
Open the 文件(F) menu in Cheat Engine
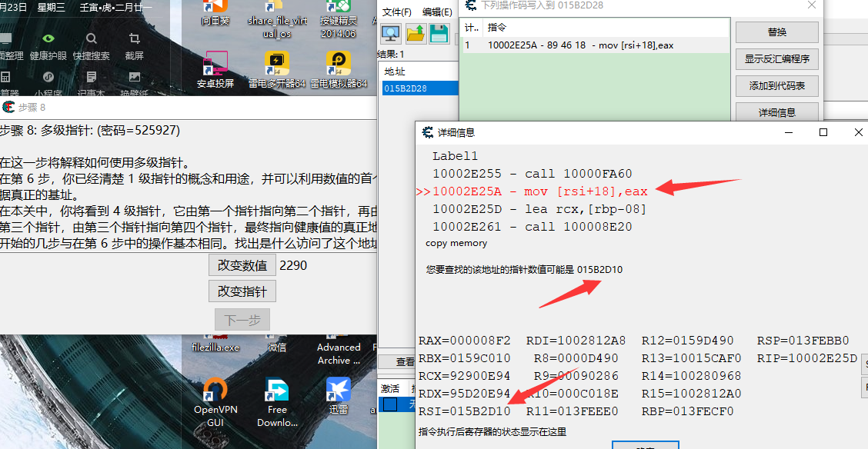[397, 12]
